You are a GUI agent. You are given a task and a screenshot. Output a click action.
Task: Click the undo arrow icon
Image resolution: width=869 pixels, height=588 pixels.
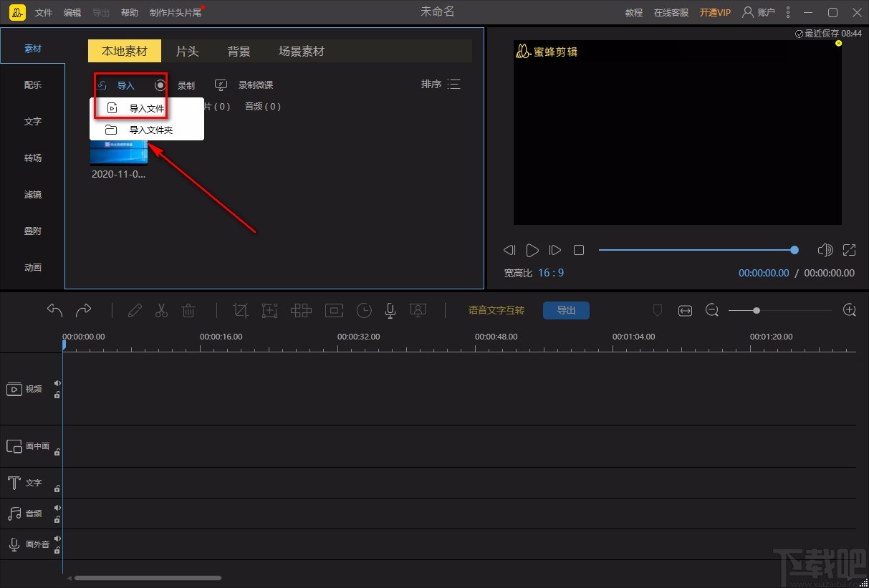[55, 310]
